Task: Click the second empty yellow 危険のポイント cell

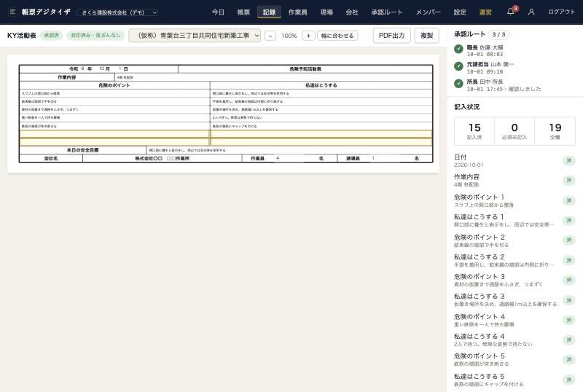Action: pos(114,141)
